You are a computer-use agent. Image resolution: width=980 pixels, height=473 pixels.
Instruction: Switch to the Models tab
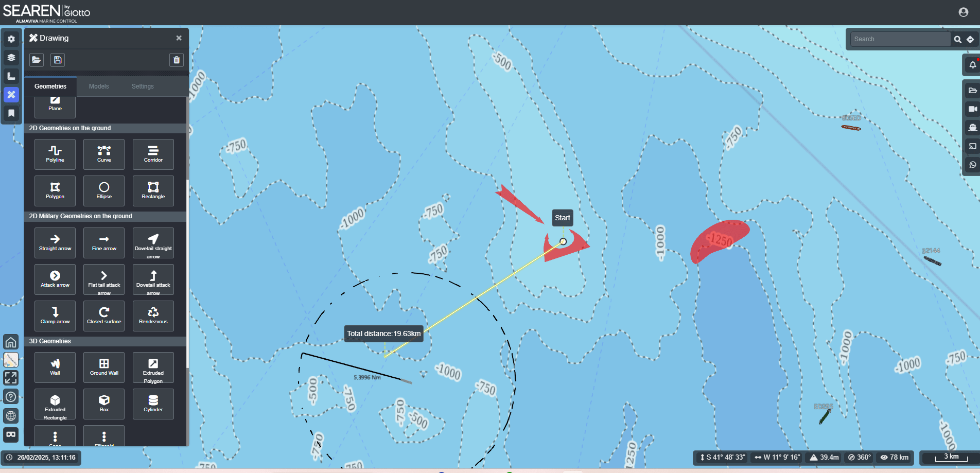pyautogui.click(x=99, y=86)
